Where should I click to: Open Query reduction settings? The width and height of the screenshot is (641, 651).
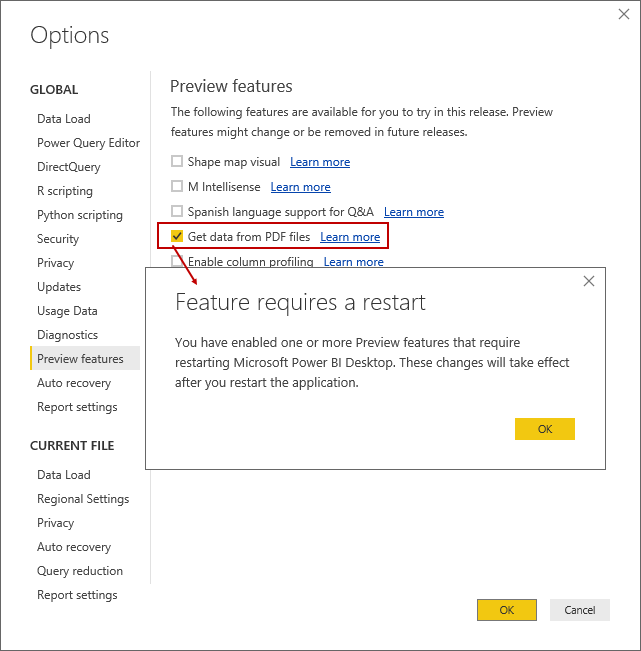pos(80,571)
